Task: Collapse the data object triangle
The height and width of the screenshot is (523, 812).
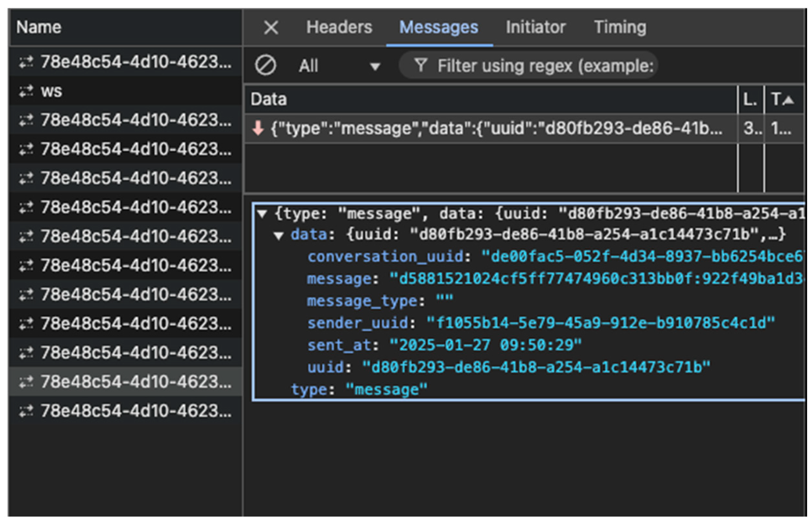Action: 279,235
